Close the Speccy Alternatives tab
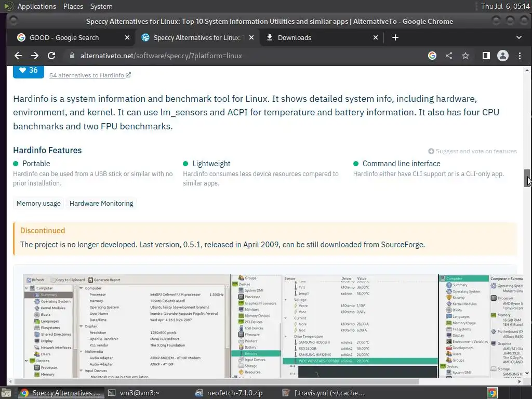The width and height of the screenshot is (532, 399). pos(251,37)
